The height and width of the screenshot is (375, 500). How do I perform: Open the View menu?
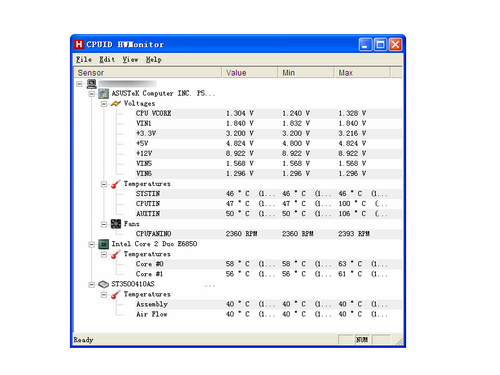[130, 60]
